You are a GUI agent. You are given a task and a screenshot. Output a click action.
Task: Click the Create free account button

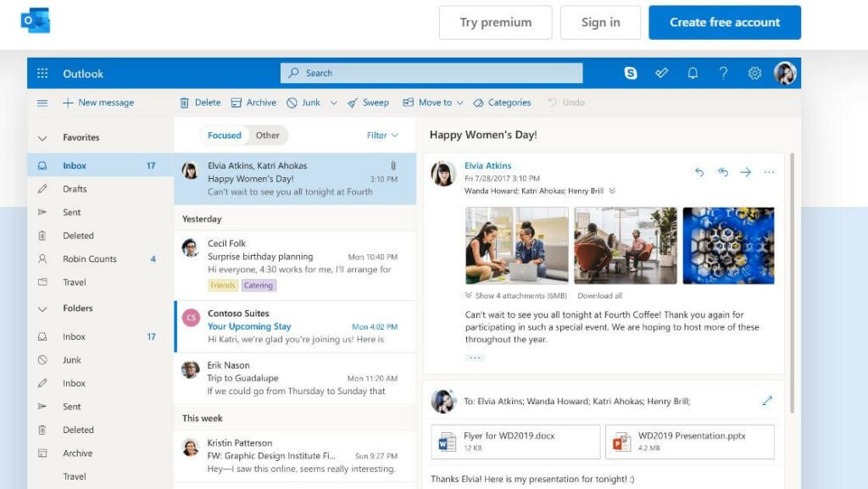pos(725,22)
